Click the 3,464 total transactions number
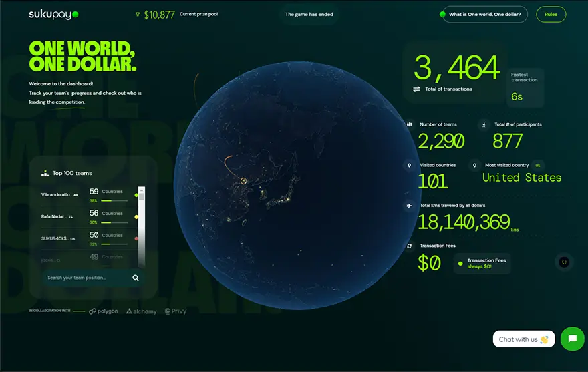588x372 pixels. point(456,68)
